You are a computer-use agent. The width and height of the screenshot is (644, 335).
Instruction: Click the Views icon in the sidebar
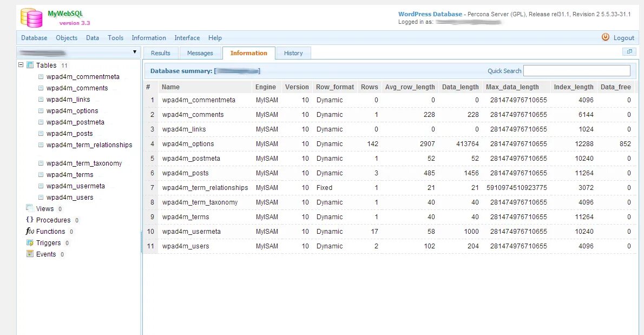(x=30, y=208)
